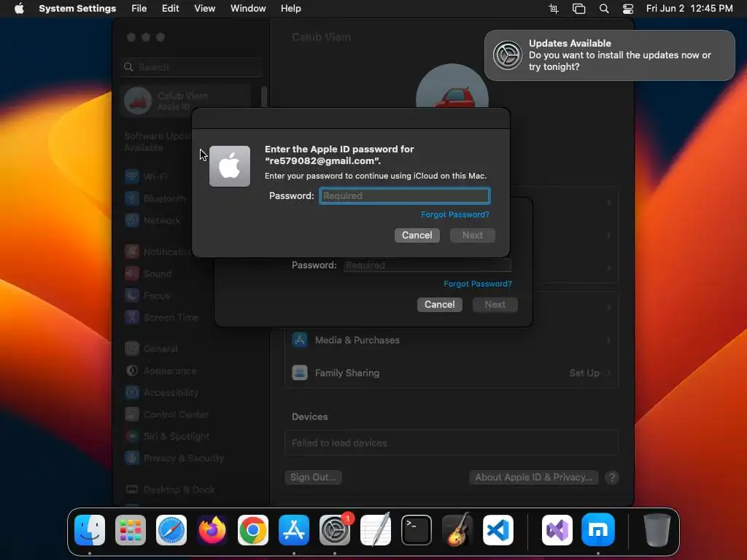Click the help question mark button
The image size is (747, 560).
click(612, 478)
